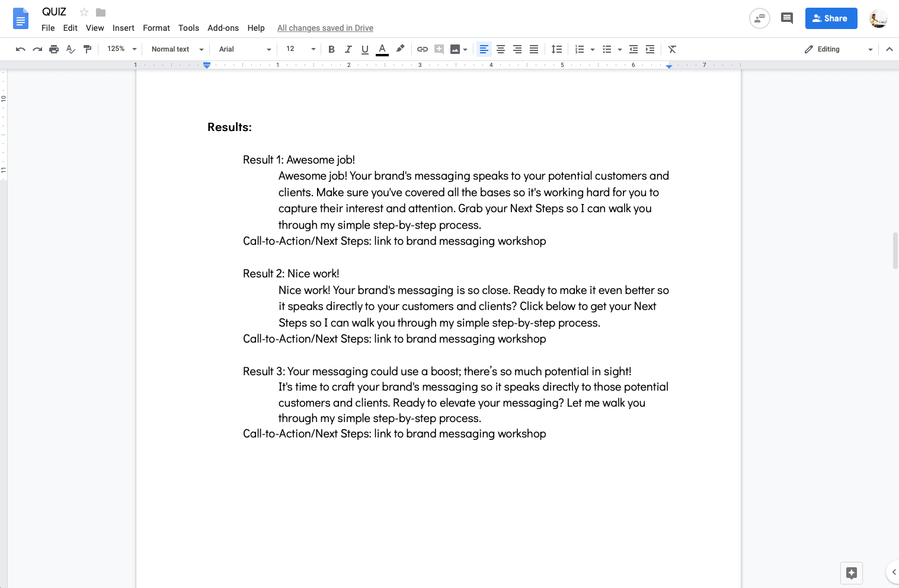Open the text color picker
899x588 pixels.
pyautogui.click(x=382, y=49)
